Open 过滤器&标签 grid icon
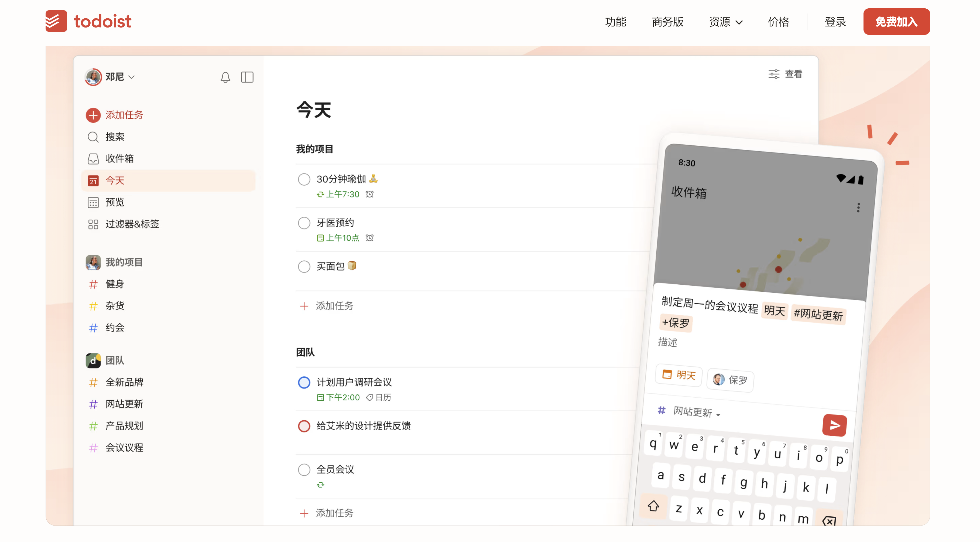Viewport: 980px width, 542px height. 93,224
